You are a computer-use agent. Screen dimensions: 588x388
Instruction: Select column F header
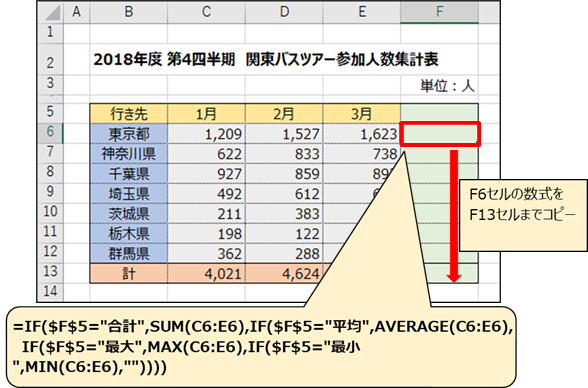(x=439, y=12)
